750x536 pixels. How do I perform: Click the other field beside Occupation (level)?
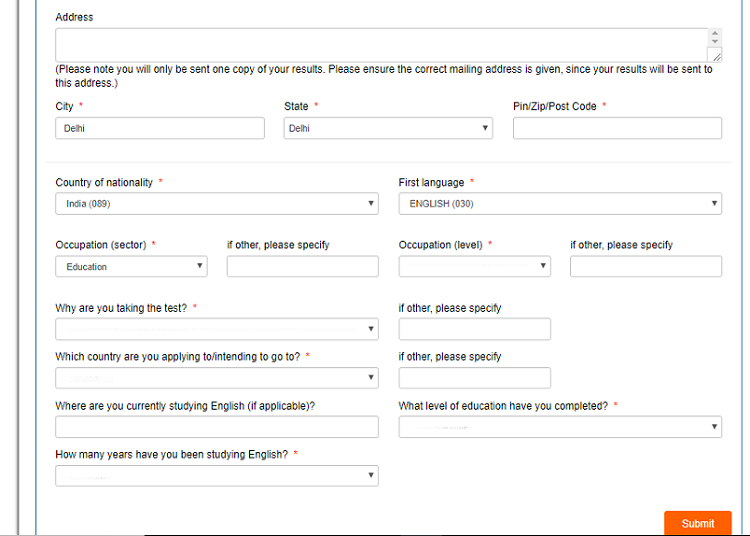click(645, 267)
